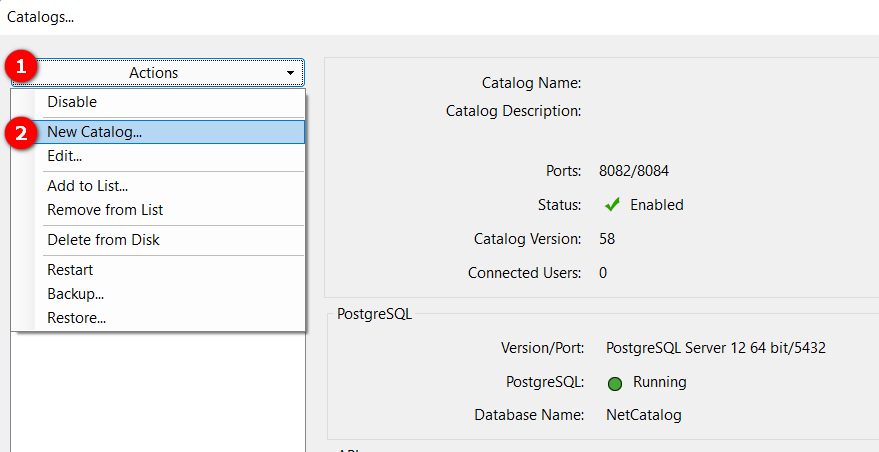Click the red step 2 badge

point(22,133)
